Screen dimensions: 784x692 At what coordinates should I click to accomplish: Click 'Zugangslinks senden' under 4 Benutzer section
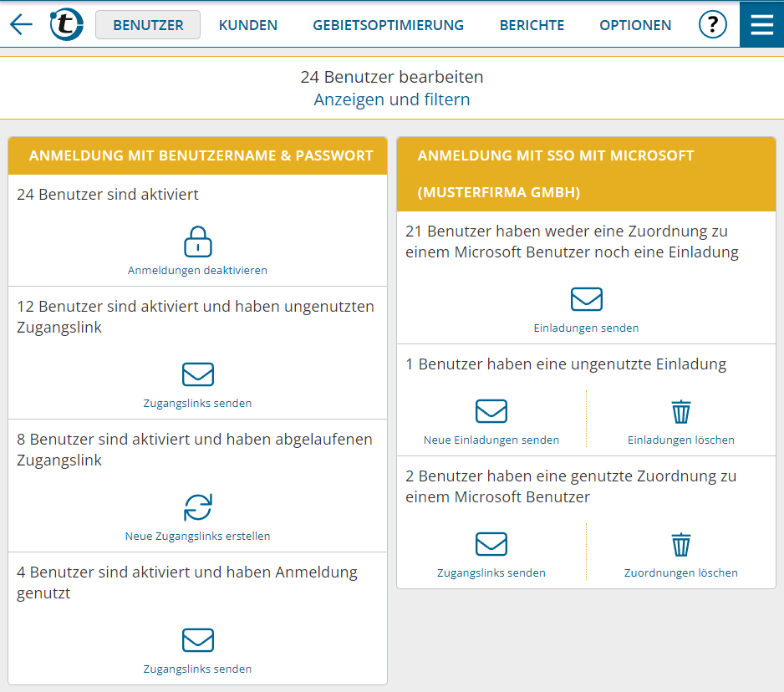pyautogui.click(x=197, y=669)
